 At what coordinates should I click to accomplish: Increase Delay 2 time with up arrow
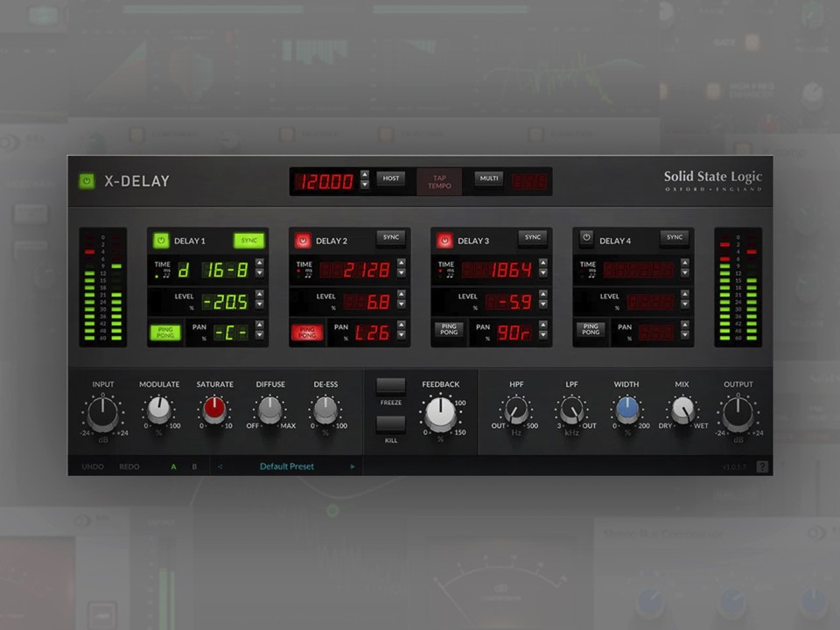pos(402,262)
